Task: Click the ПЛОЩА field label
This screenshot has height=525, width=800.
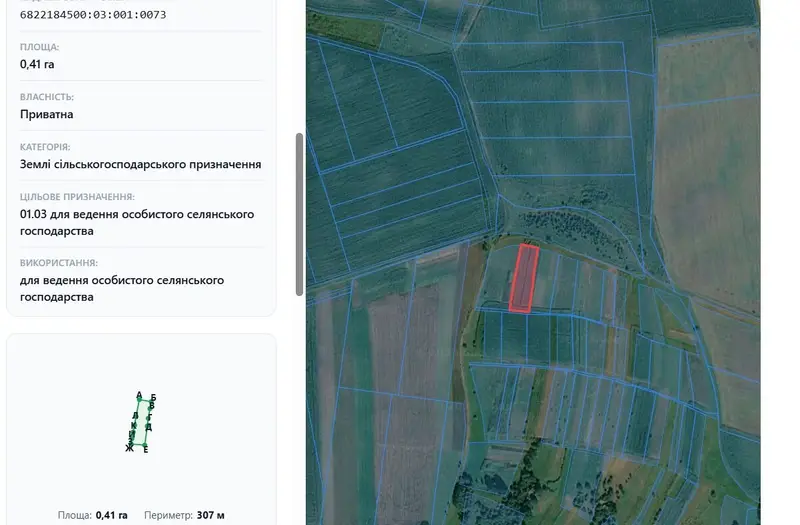Action: coord(39,47)
